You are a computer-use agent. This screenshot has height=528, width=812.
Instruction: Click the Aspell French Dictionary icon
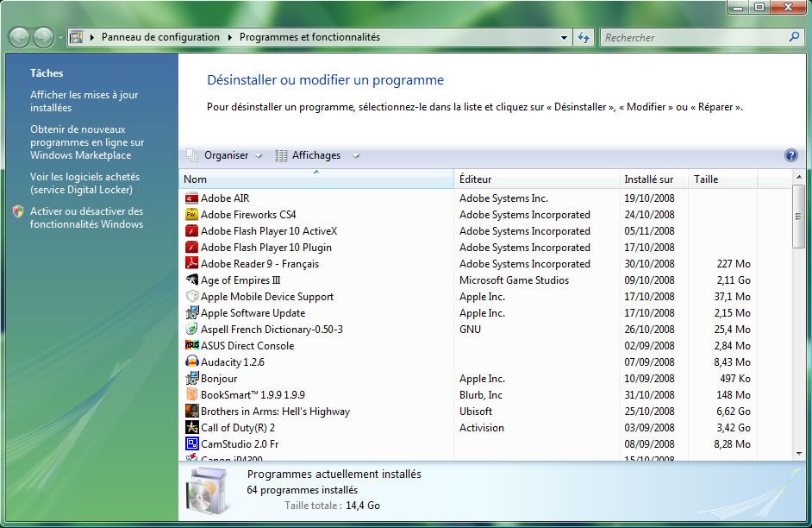[x=191, y=329]
